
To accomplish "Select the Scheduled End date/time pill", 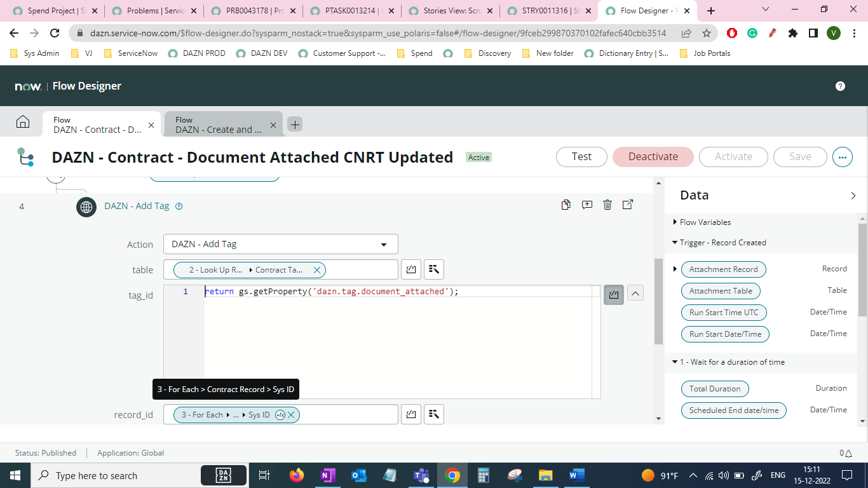I will [733, 410].
